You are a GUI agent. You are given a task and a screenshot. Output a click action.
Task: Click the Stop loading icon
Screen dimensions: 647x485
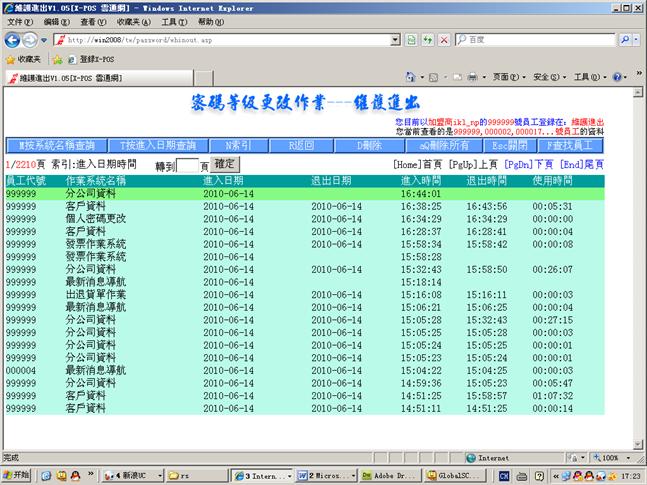(443, 40)
